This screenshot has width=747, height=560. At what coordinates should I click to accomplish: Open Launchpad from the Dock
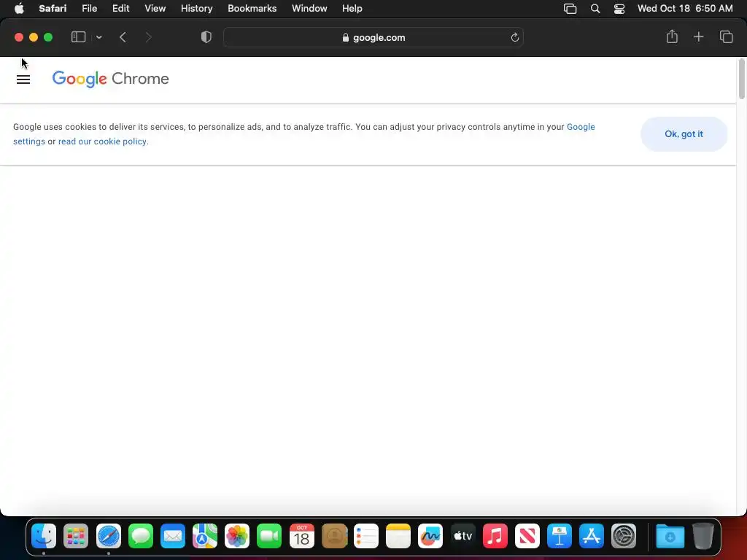point(76,536)
